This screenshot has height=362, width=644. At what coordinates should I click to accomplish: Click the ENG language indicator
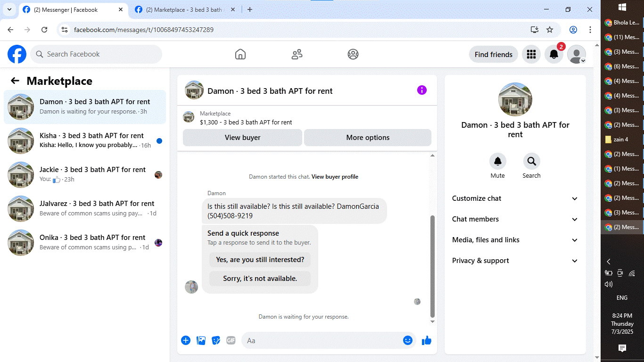622,297
